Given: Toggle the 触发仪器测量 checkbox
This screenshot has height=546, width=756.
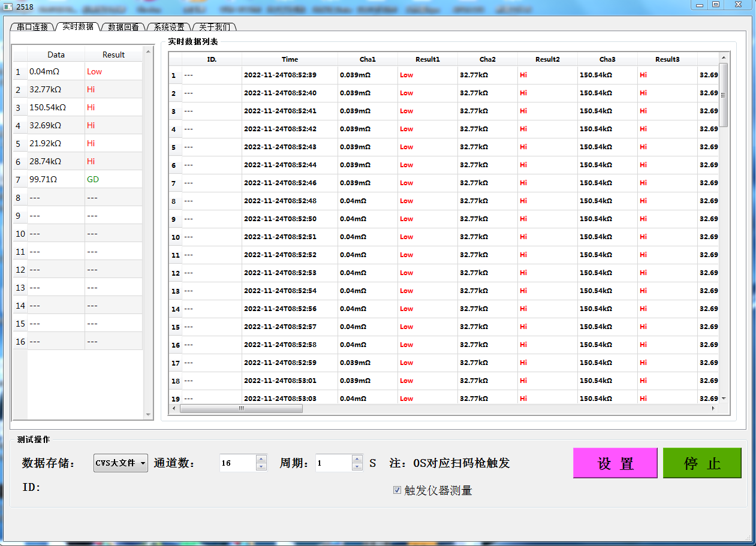Looking at the screenshot, I should [x=397, y=490].
